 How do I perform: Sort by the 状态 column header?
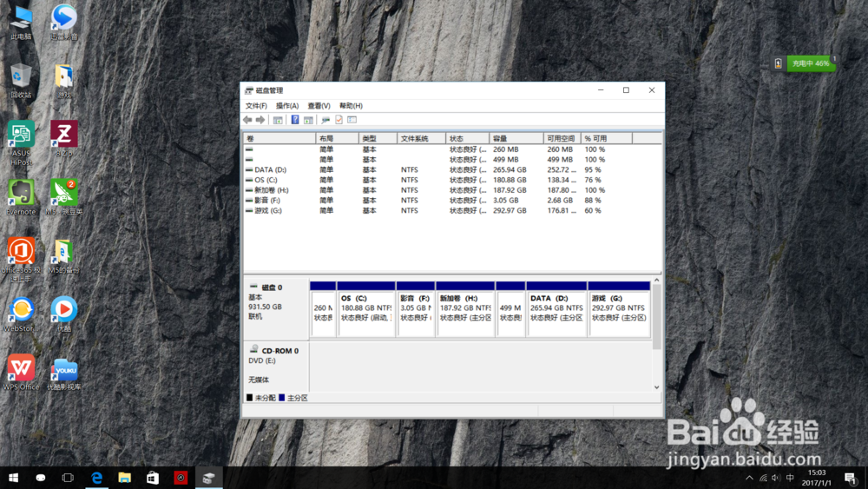[x=468, y=138]
